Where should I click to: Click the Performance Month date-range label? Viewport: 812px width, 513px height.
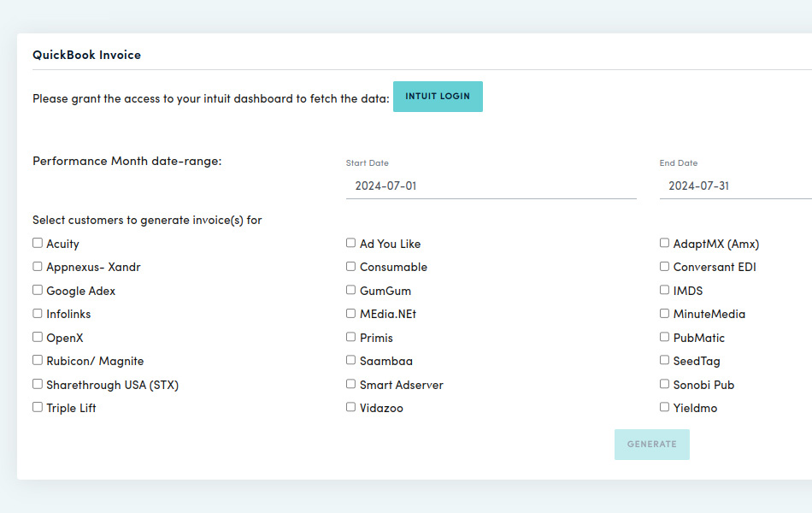point(127,161)
